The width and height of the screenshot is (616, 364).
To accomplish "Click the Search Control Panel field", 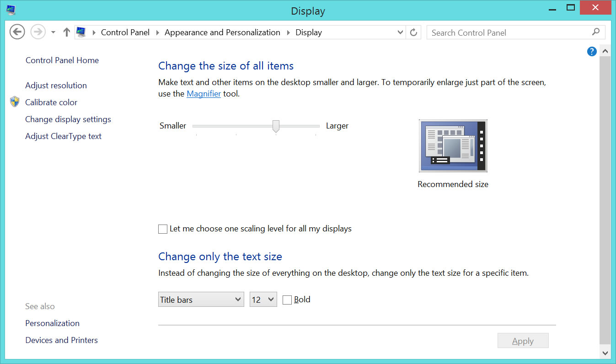I will click(x=508, y=32).
